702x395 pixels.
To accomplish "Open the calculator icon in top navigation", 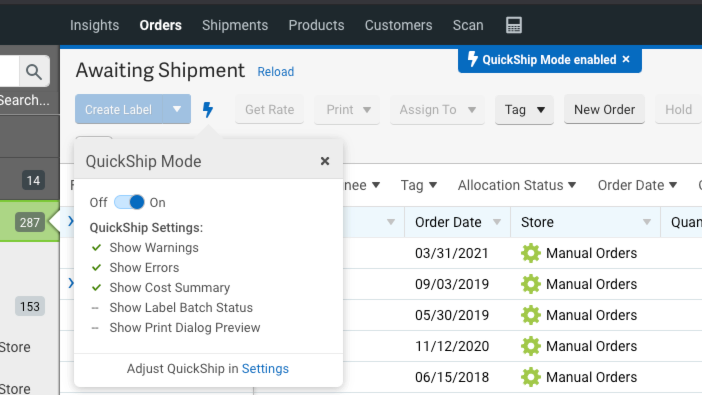I will coord(514,25).
